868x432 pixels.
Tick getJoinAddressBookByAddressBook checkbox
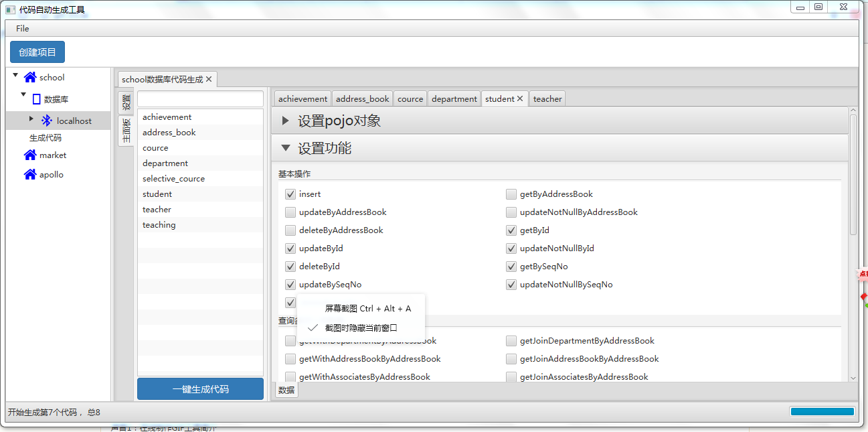click(x=511, y=359)
